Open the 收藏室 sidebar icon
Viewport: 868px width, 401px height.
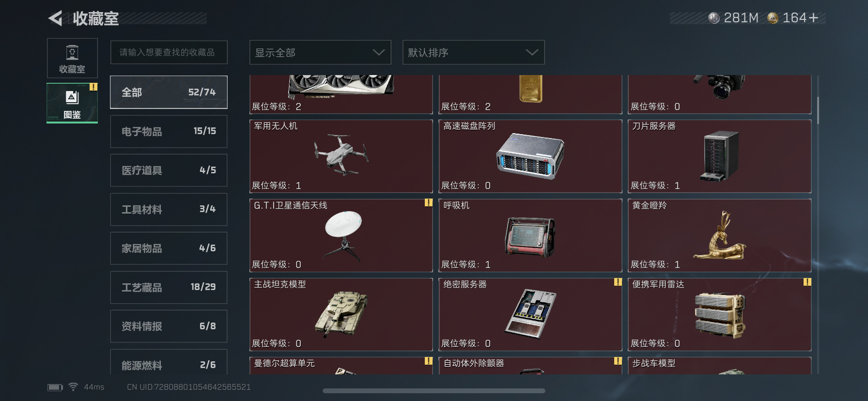pos(72,58)
